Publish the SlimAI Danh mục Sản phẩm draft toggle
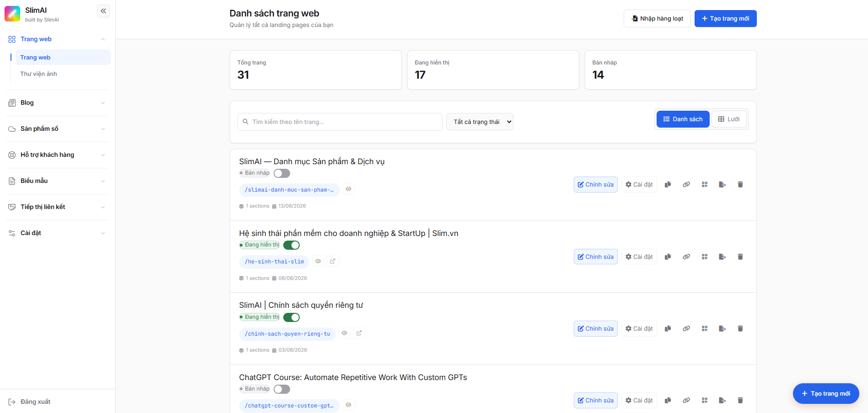Screen dimensions: 868x413 tap(282, 173)
